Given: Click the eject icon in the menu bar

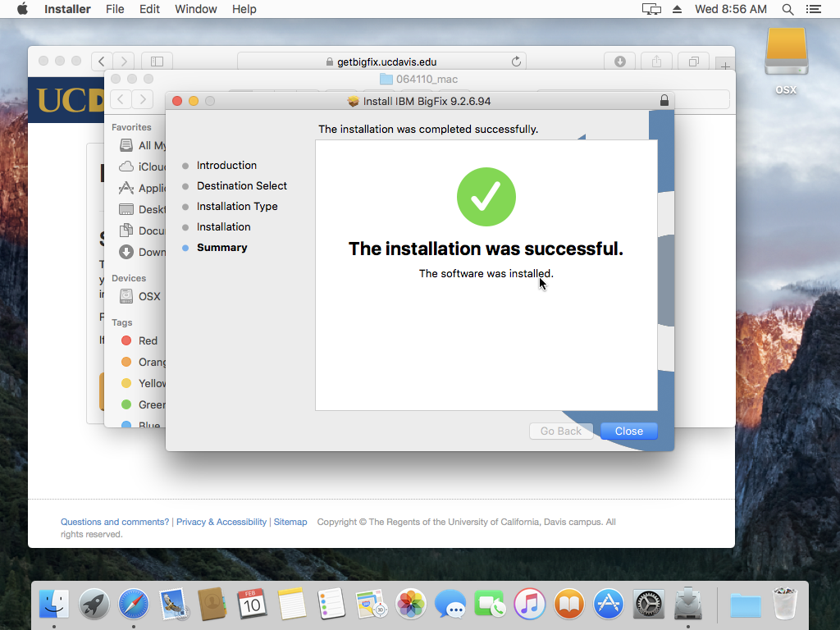Looking at the screenshot, I should point(677,9).
